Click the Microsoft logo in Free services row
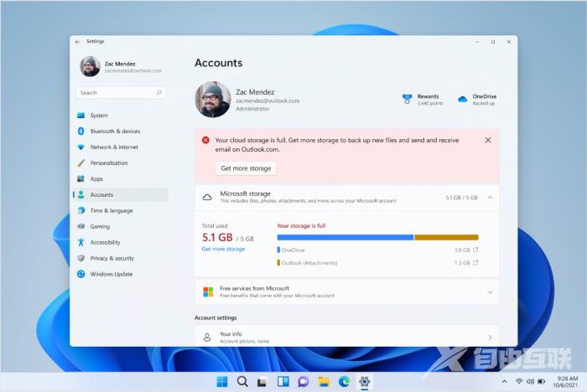Image resolution: width=587 pixels, height=392 pixels. click(208, 291)
